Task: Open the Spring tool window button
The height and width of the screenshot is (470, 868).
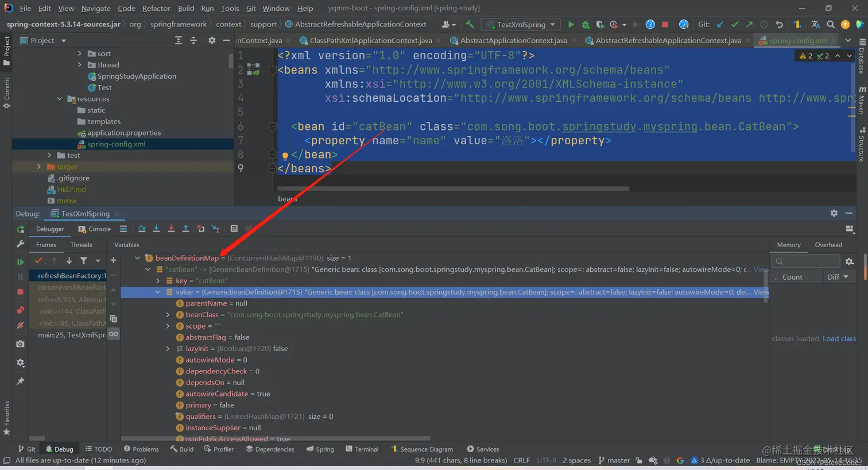Action: click(x=320, y=449)
